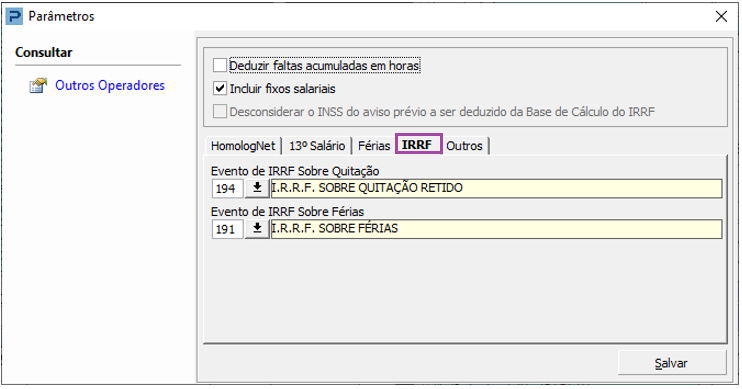Viewport: 742px width, 389px height.
Task: Click the Parâmetros window app icon
Action: coord(14,17)
